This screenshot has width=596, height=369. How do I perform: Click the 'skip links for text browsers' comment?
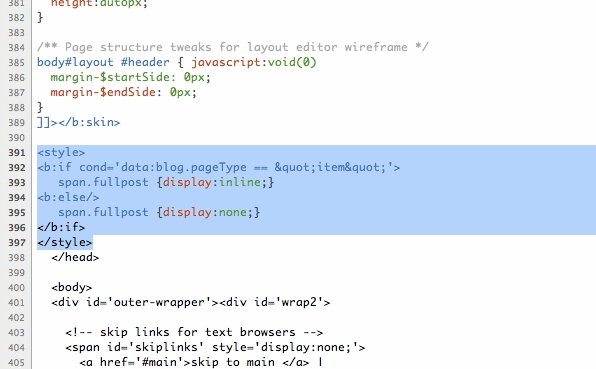(194, 333)
